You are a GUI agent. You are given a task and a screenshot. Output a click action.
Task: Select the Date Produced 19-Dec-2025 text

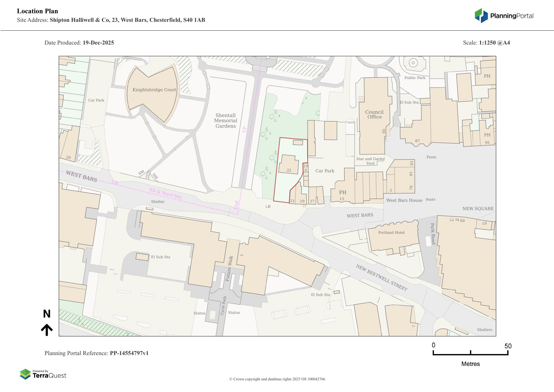[x=79, y=43]
